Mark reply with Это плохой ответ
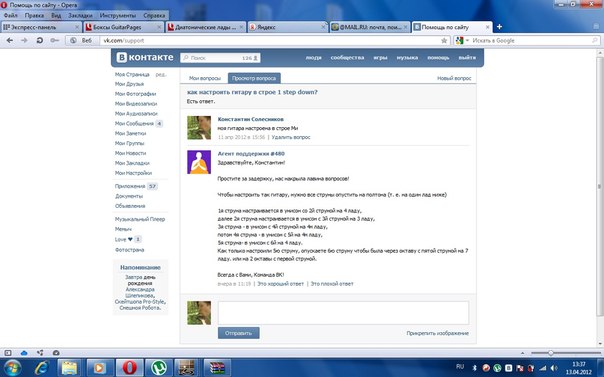The height and width of the screenshot is (377, 604). click(332, 284)
